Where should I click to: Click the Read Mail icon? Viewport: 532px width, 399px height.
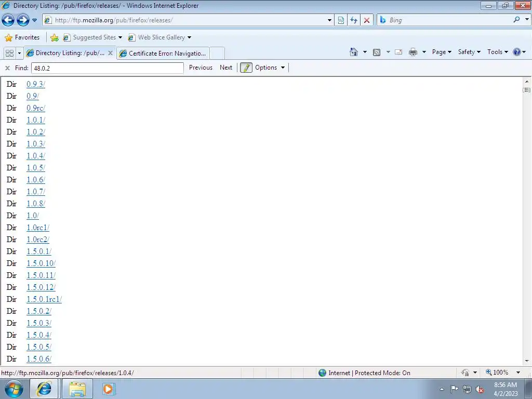[x=398, y=52]
